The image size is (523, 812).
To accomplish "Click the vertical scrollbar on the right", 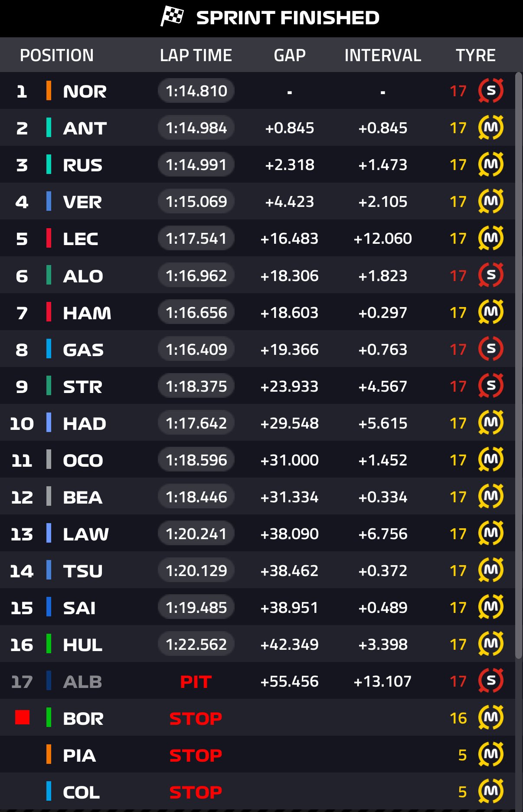I will (519, 364).
